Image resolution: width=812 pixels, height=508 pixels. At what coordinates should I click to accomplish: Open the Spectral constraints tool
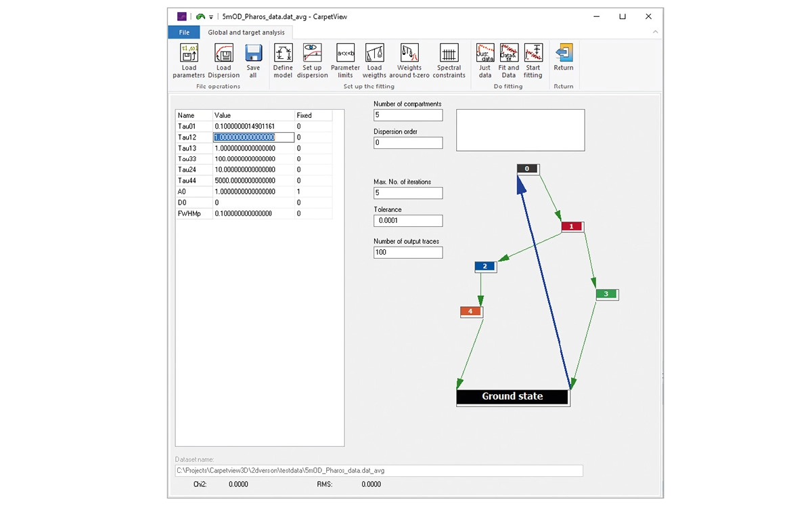tap(449, 54)
